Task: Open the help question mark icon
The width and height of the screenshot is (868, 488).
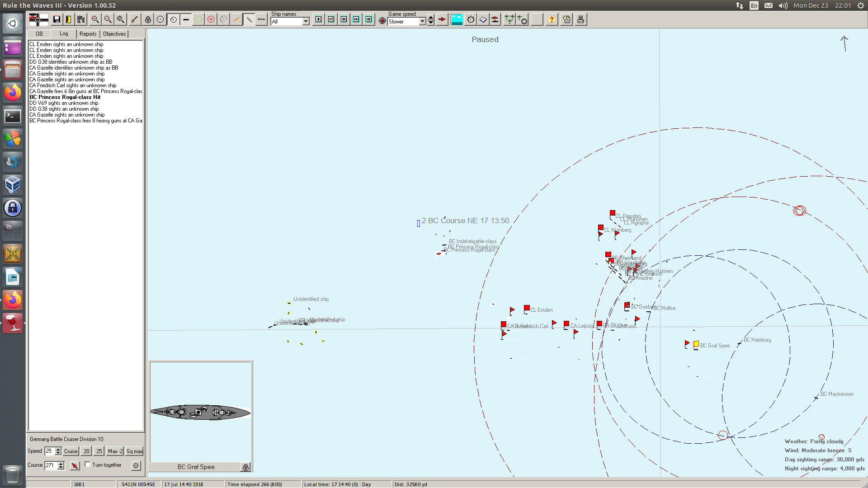Action: coord(552,19)
